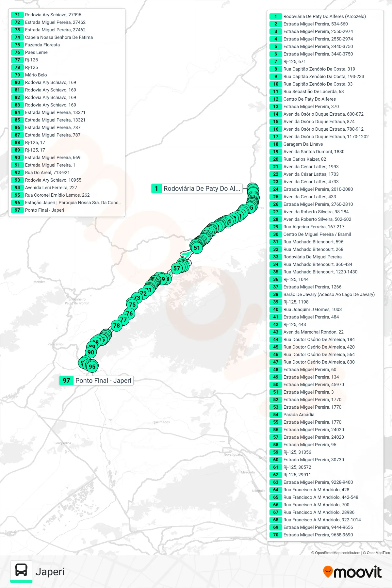The width and height of the screenshot is (392, 588).
Task: Select stop 1 Rodoviária De Paty Do Alferes (Arcozelo)
Action: (318, 16)
